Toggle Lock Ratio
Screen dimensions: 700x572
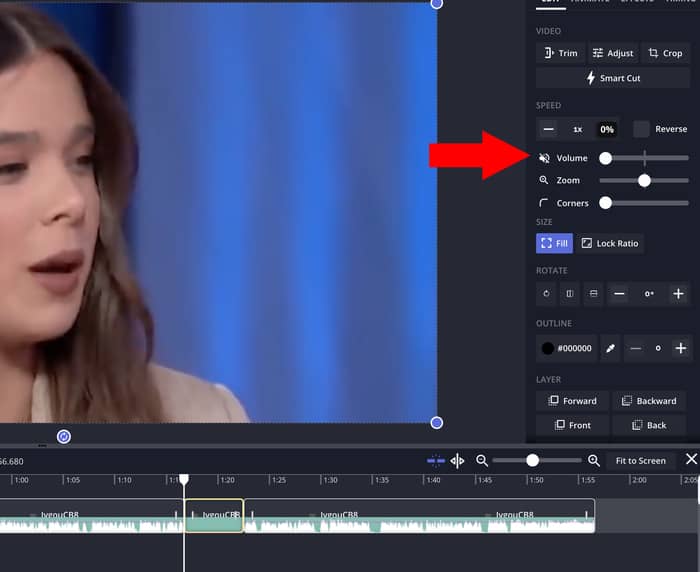coord(609,243)
